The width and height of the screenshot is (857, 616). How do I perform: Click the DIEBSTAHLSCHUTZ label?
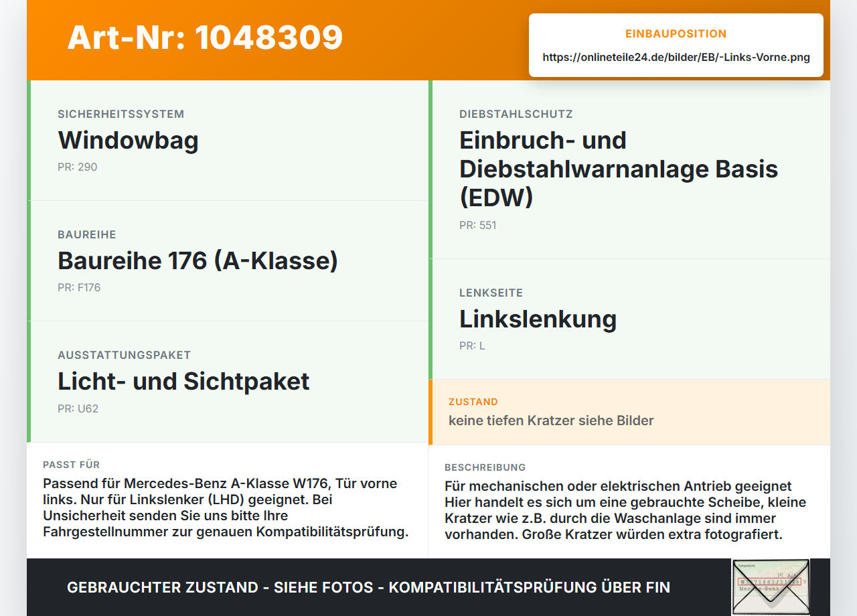coord(516,114)
